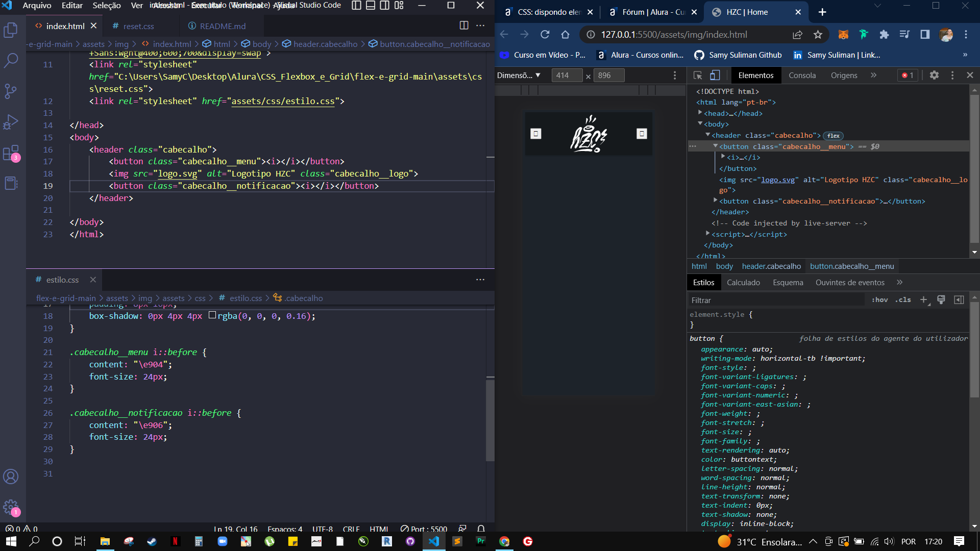Add a new style rule with plus

[923, 300]
